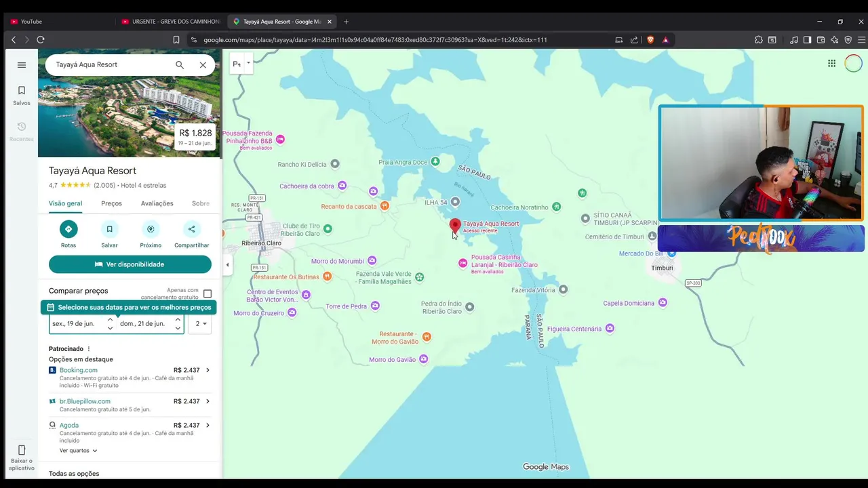Click Ver disponibilidade button

coord(130,264)
